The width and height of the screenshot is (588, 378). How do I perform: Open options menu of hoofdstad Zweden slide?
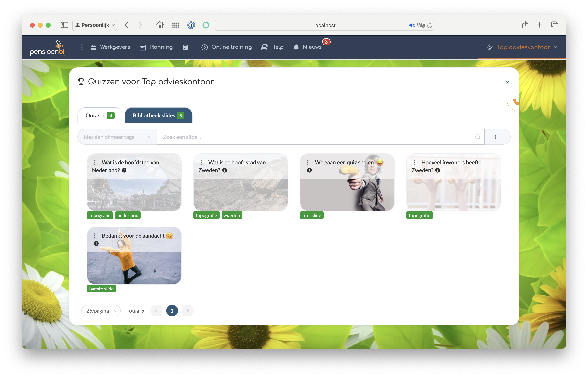pyautogui.click(x=201, y=162)
